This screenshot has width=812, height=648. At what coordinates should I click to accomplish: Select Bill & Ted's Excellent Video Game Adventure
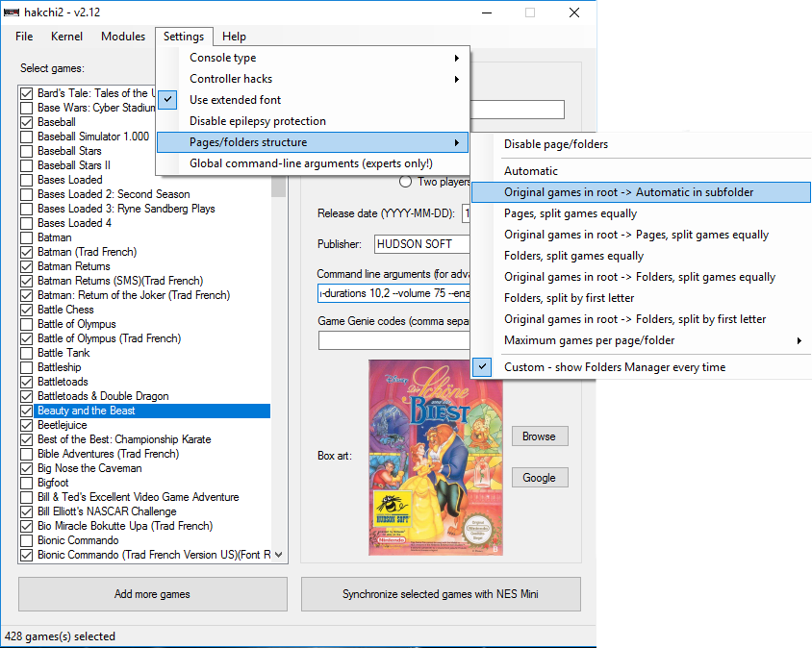click(x=139, y=497)
